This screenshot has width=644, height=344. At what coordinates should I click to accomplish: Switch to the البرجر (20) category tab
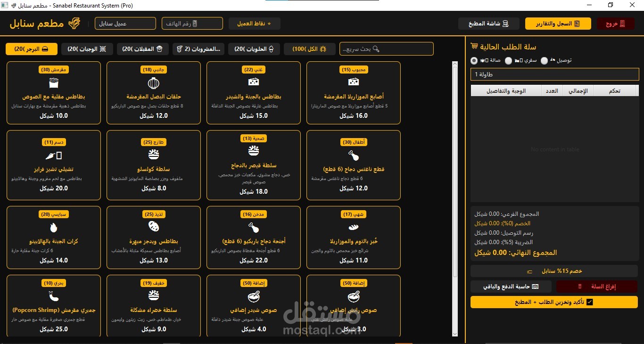click(32, 49)
